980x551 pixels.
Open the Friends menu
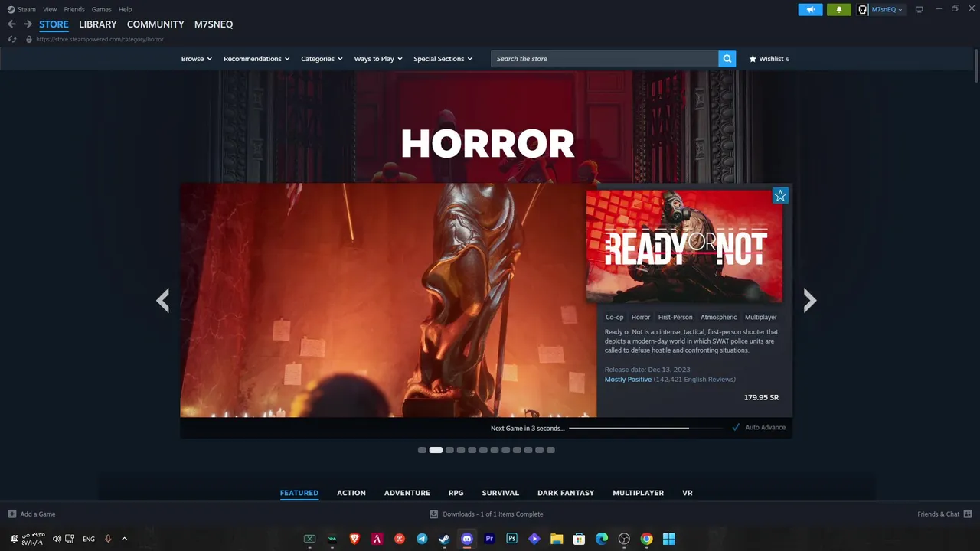tap(74, 9)
